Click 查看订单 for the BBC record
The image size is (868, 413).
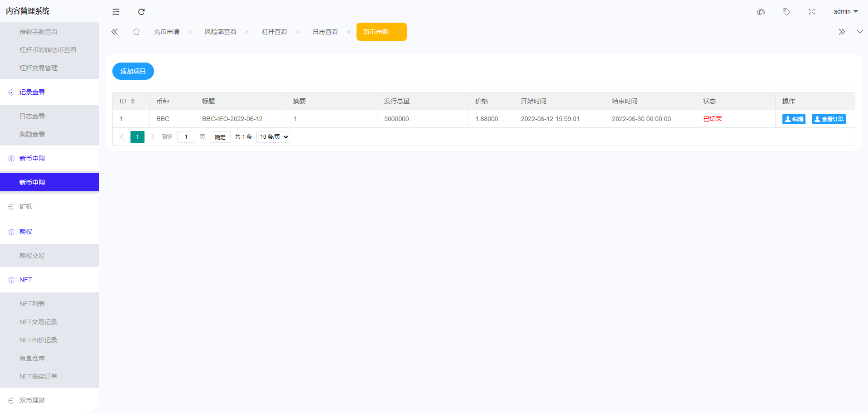tap(829, 119)
